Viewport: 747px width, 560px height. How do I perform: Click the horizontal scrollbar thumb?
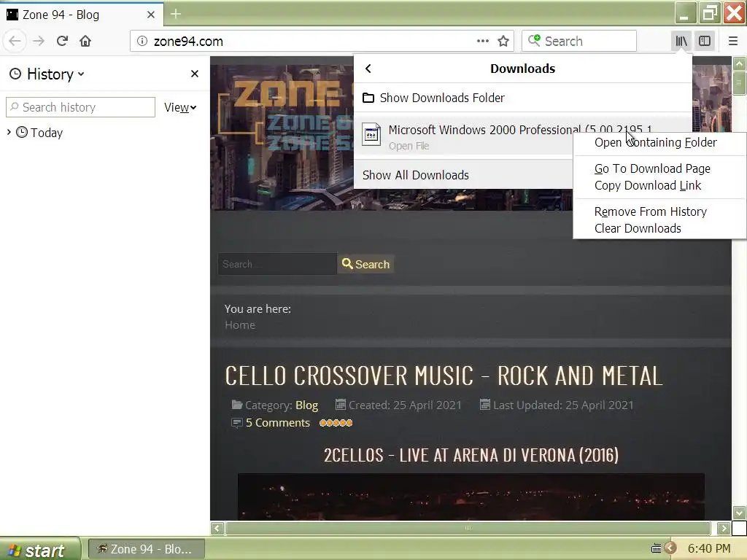468,528
